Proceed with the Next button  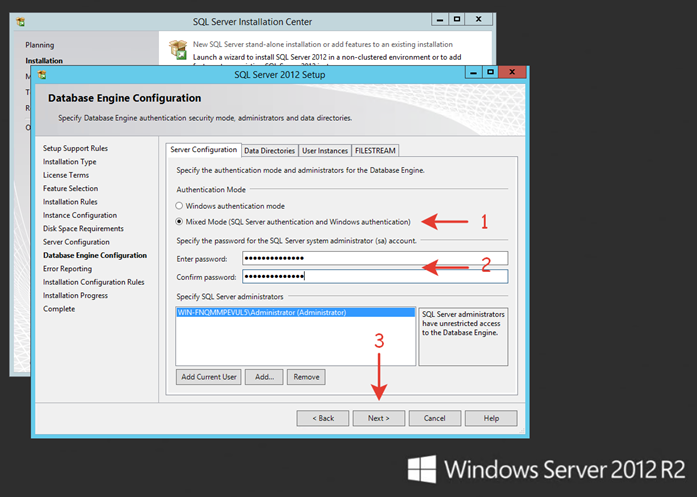pyautogui.click(x=379, y=418)
